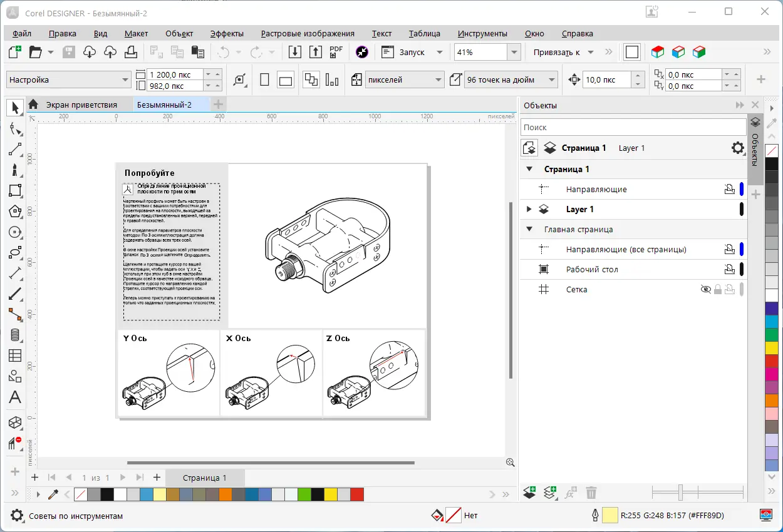Viewport: 783px width, 532px height.
Task: Select the Text tool
Action: pyautogui.click(x=15, y=397)
